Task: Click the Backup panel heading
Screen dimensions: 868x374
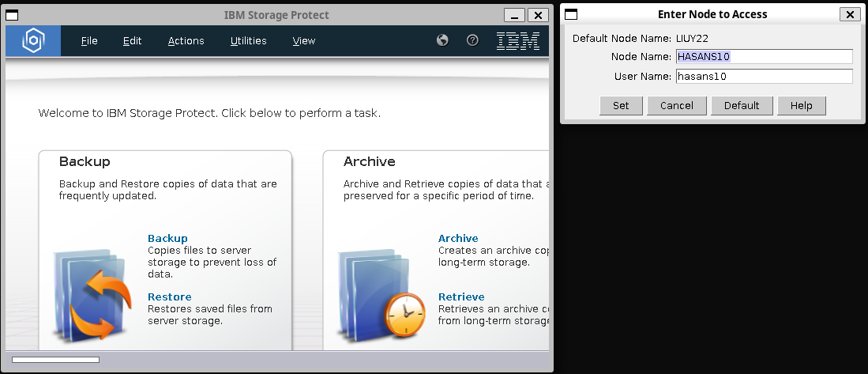Action: pos(85,161)
